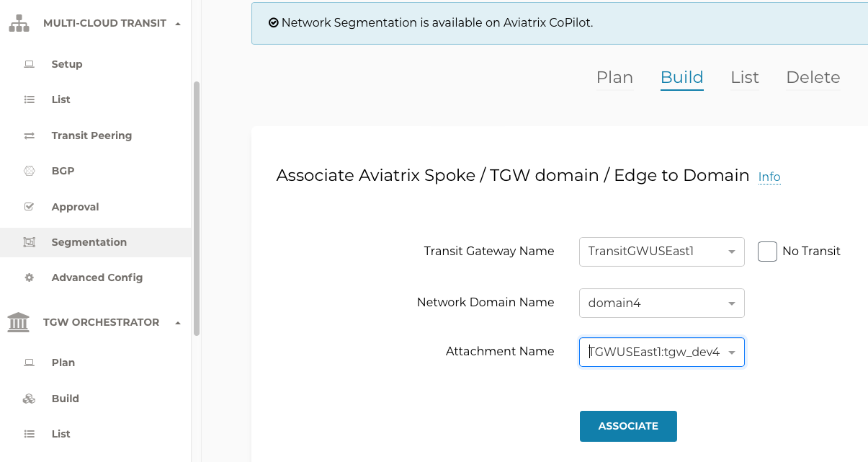Screen dimensions: 868x462
Task: Collapse the MULTI-CLOUD TRANSIT section
Action: click(177, 22)
